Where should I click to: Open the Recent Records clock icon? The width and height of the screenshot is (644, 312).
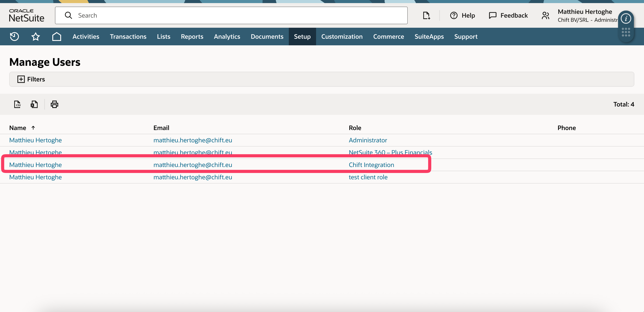(x=14, y=37)
